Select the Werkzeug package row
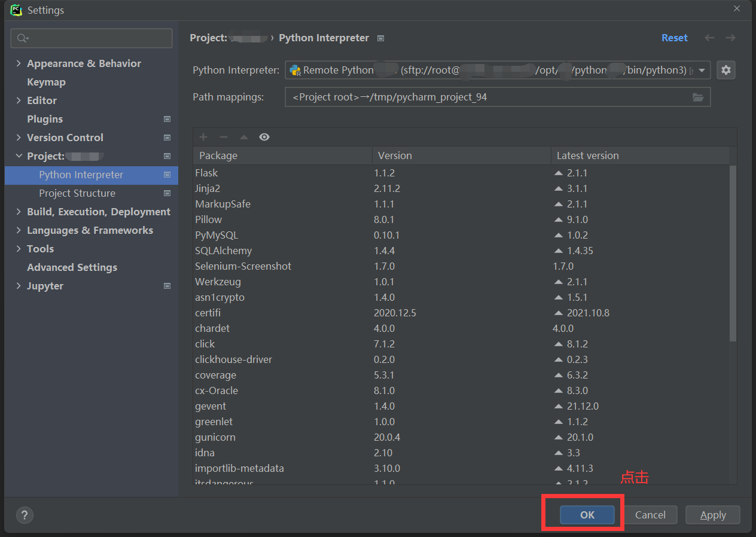Screen dimensions: 756x537 coord(461,282)
